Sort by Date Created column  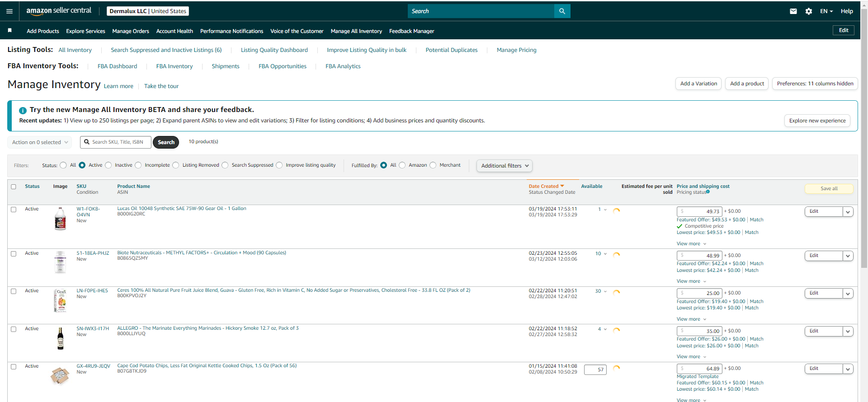point(546,186)
